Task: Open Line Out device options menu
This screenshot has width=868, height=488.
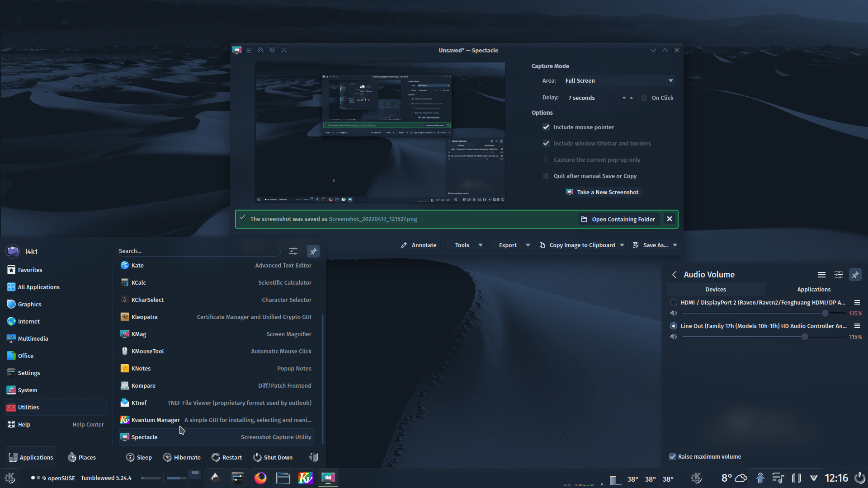Action: [857, 326]
